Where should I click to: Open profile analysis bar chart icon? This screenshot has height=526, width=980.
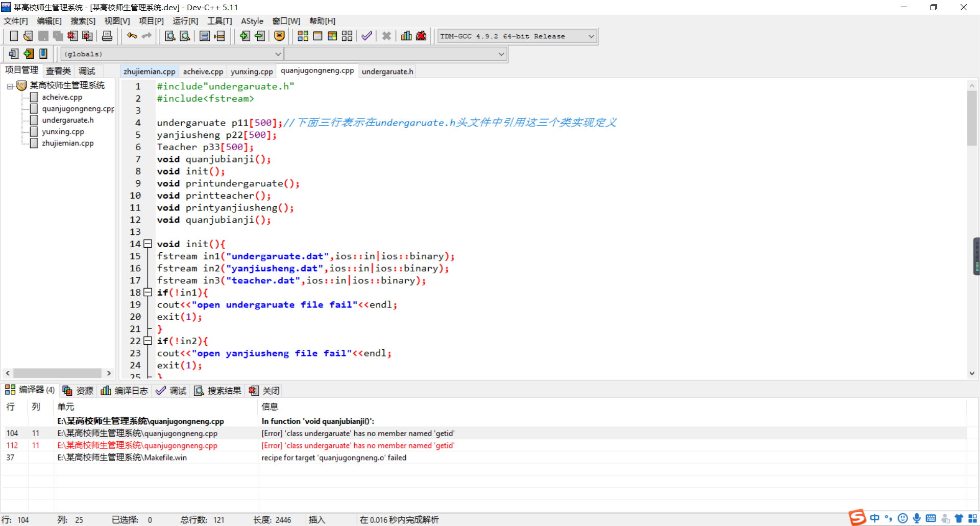coord(406,36)
